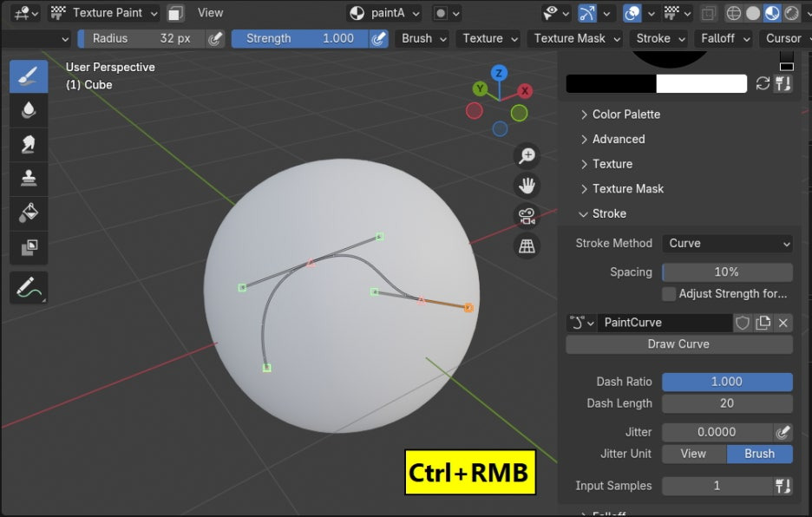
Task: Open the paintA texture slot dropdown
Action: [384, 13]
